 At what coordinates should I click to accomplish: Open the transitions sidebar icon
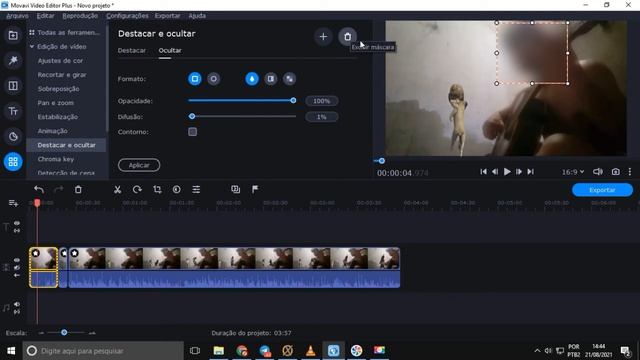[13, 86]
